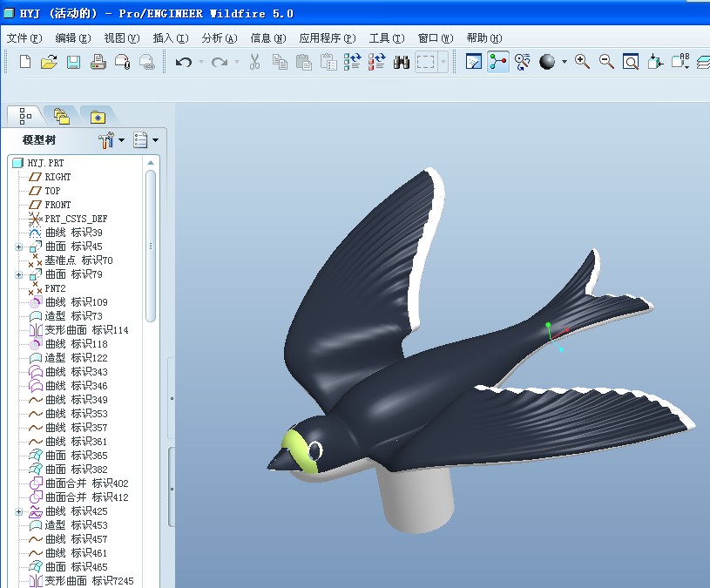Open the 分析(A) menu
The height and width of the screenshot is (588, 710).
click(x=220, y=38)
